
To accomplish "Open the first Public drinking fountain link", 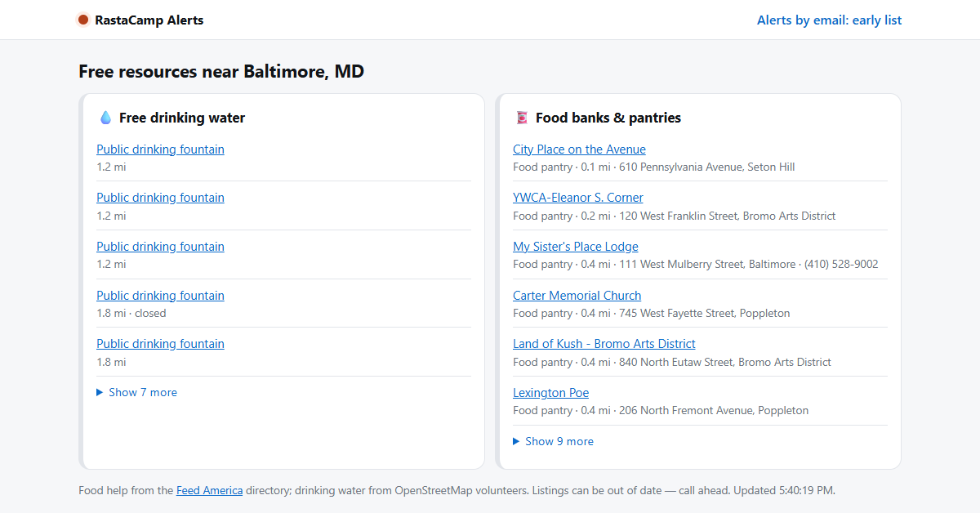I will coord(160,149).
